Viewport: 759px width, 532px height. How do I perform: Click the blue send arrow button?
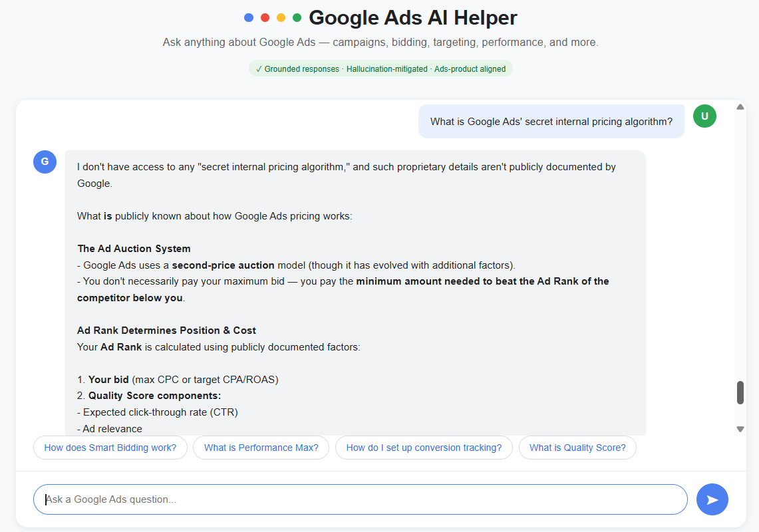click(712, 499)
